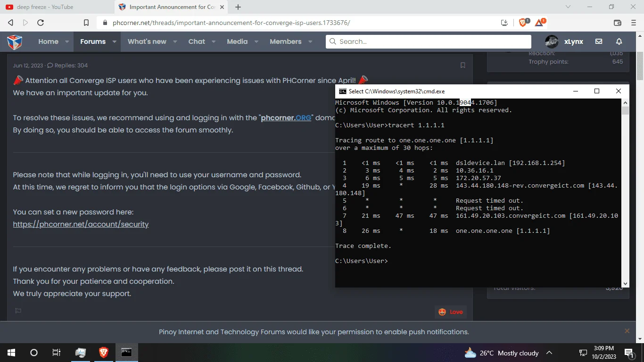The height and width of the screenshot is (362, 644).
Task: Click the Brave browser taskbar icon
Action: pyautogui.click(x=103, y=353)
